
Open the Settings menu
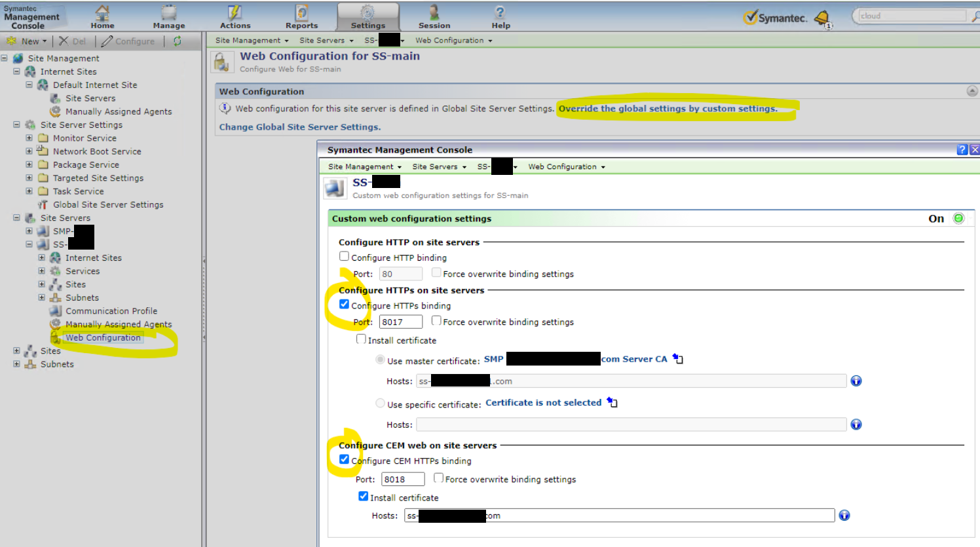tap(368, 16)
